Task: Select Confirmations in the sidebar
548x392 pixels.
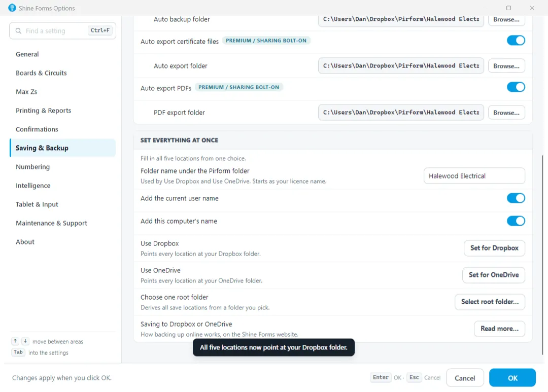Action: click(x=62, y=129)
